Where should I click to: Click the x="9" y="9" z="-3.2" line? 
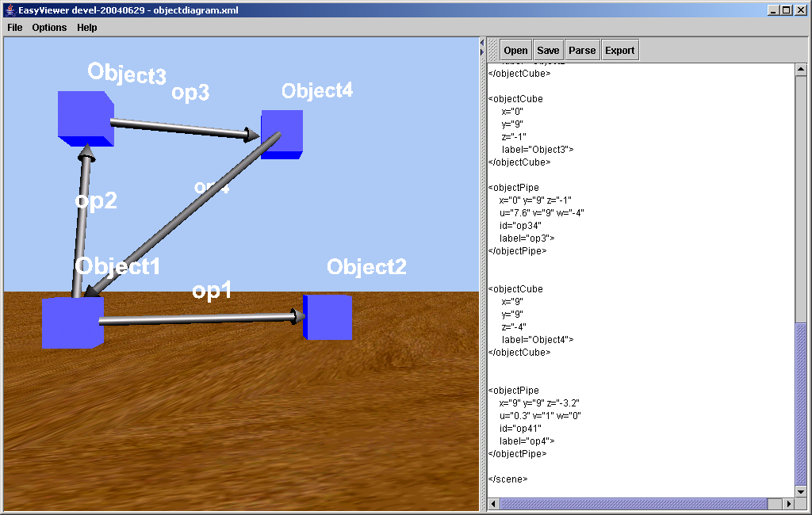539,403
